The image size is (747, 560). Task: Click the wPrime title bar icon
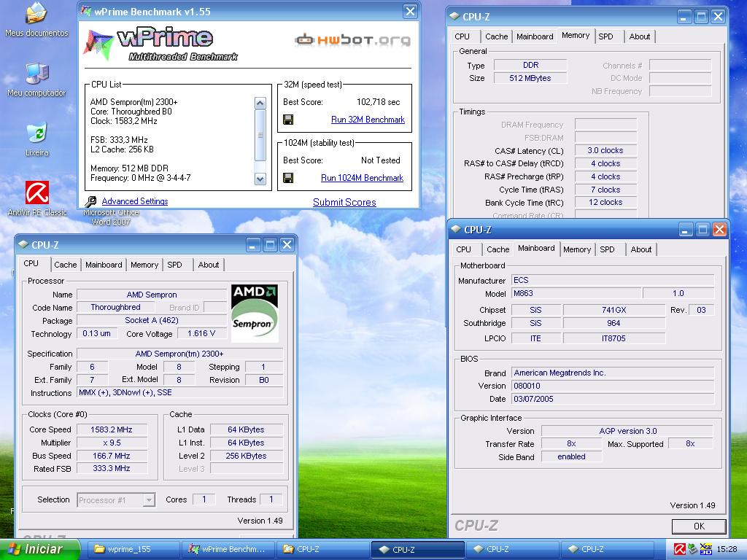point(86,12)
